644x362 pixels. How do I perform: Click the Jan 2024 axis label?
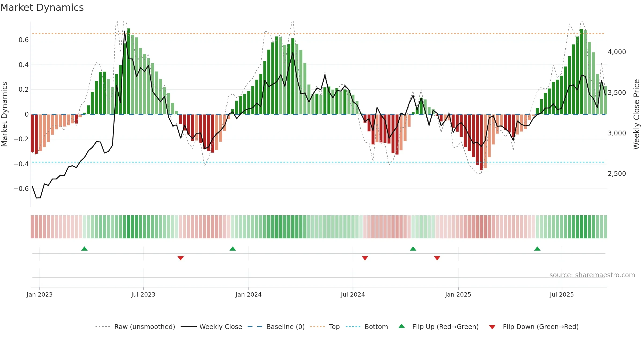click(x=248, y=294)
